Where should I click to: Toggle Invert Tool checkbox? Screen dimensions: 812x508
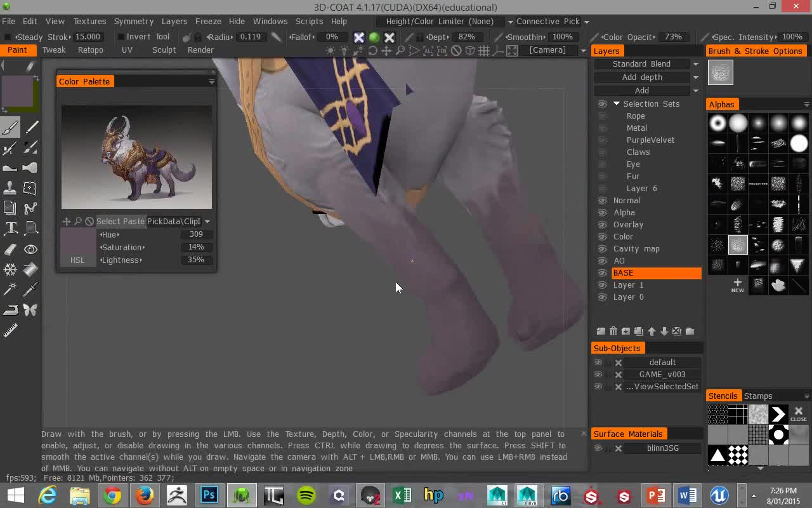[120, 37]
